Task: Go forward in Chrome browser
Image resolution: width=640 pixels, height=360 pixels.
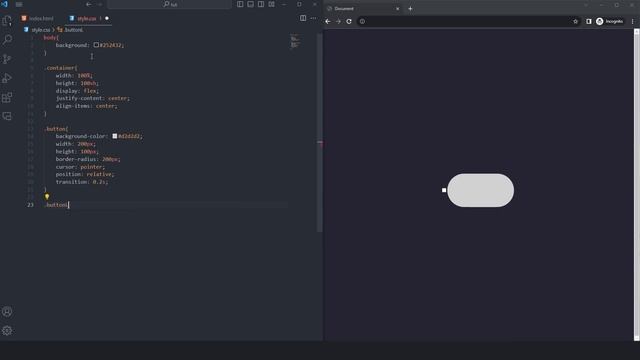Action: (338, 21)
